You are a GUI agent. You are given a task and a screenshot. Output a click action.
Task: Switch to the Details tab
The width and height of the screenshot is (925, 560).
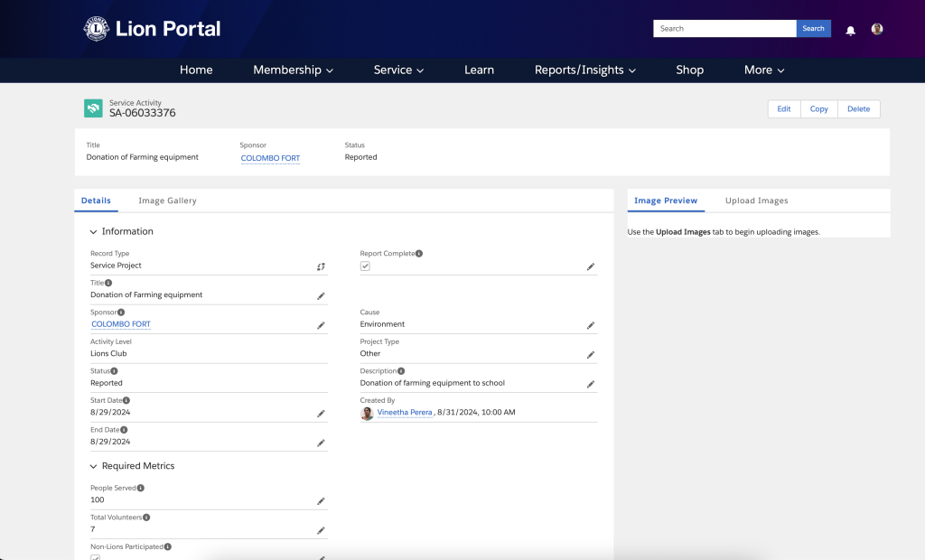click(x=96, y=201)
